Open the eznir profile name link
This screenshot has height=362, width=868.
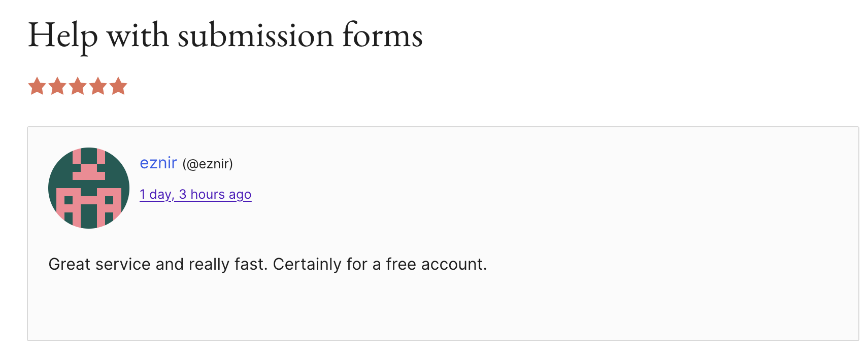158,163
